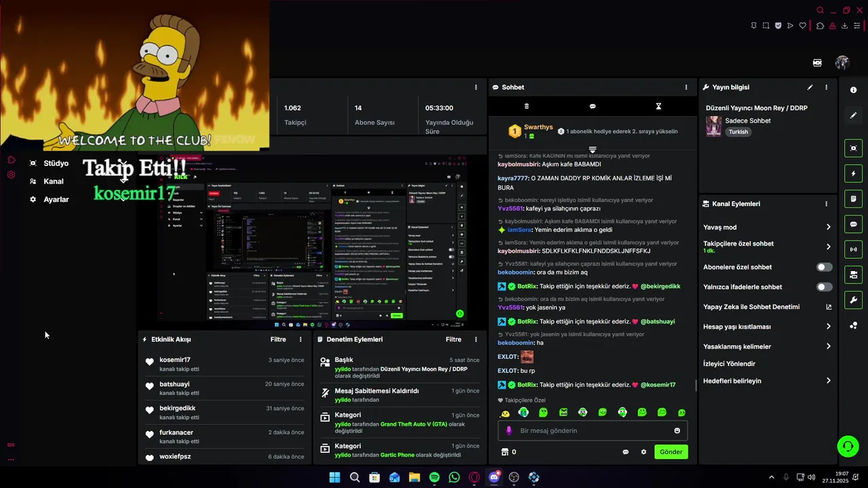Click kosemir17 in Etkinlik Akışı

pos(175,360)
